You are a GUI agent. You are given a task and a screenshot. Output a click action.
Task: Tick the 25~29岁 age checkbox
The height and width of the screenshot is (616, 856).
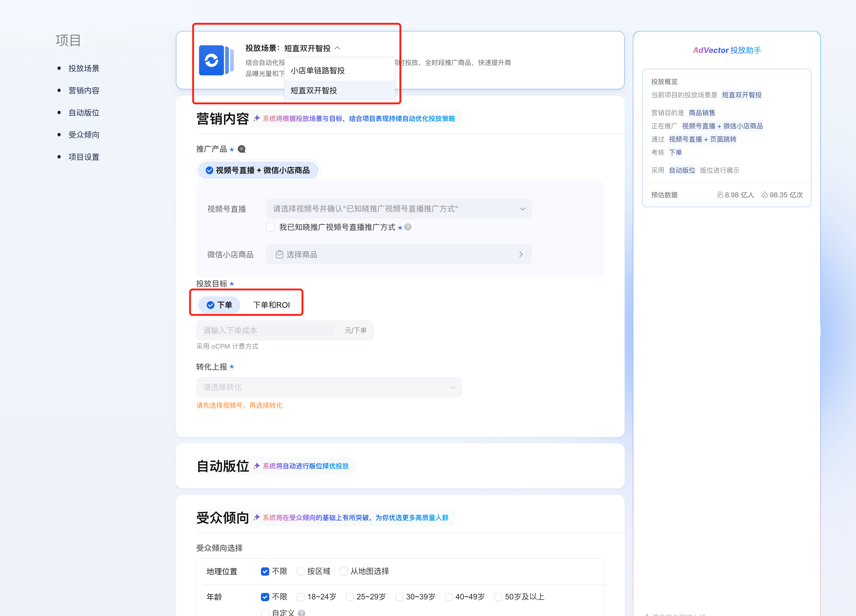tap(350, 597)
